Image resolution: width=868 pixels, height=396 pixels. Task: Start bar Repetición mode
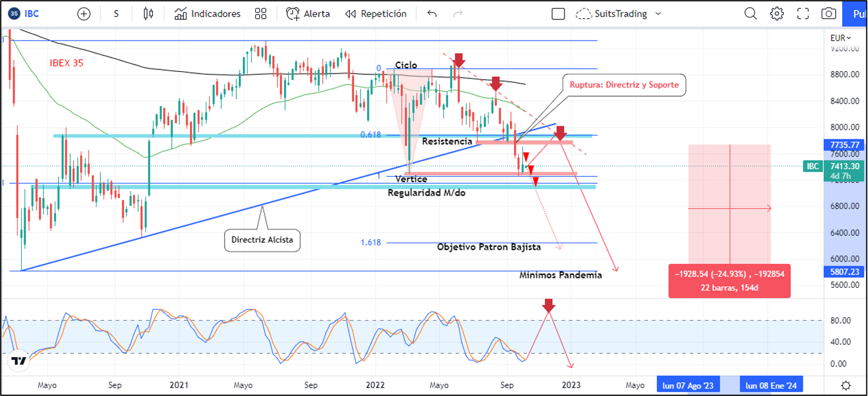[x=376, y=14]
